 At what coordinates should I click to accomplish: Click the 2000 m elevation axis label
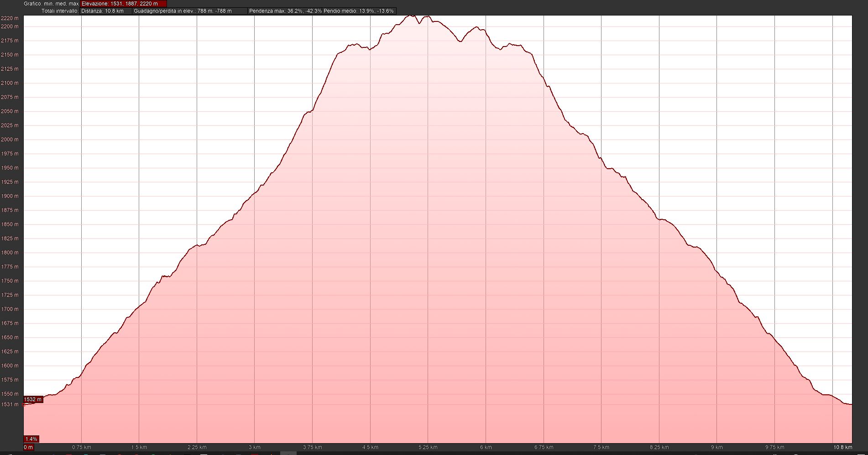pyautogui.click(x=10, y=140)
